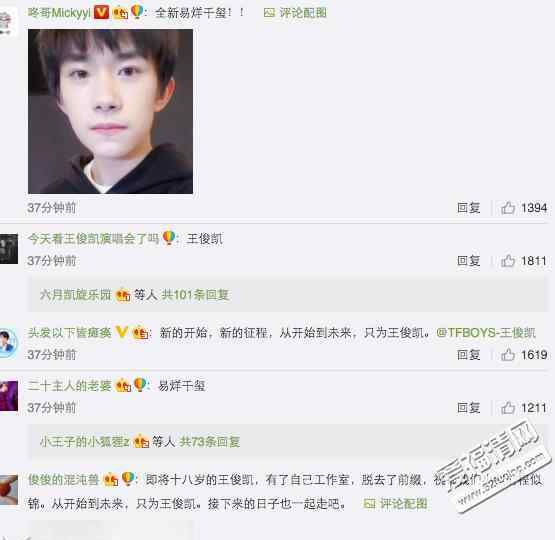Open 评论配图 in the last comment

pyautogui.click(x=396, y=504)
